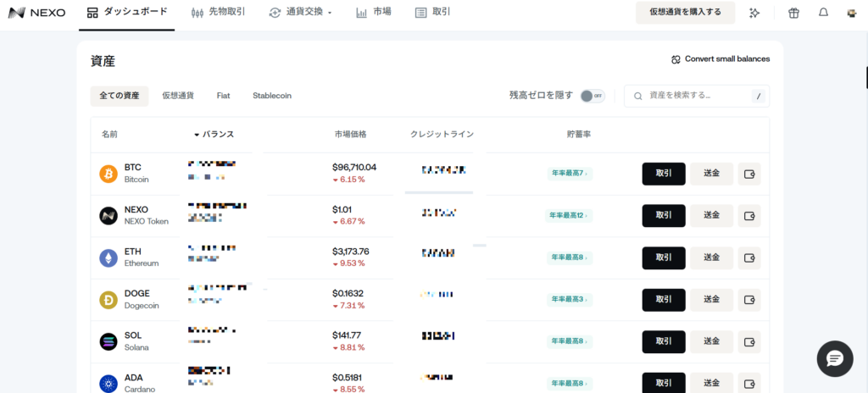Open BTC 年率最高7 savings badge
Screen dimensions: 868x393
click(569, 174)
